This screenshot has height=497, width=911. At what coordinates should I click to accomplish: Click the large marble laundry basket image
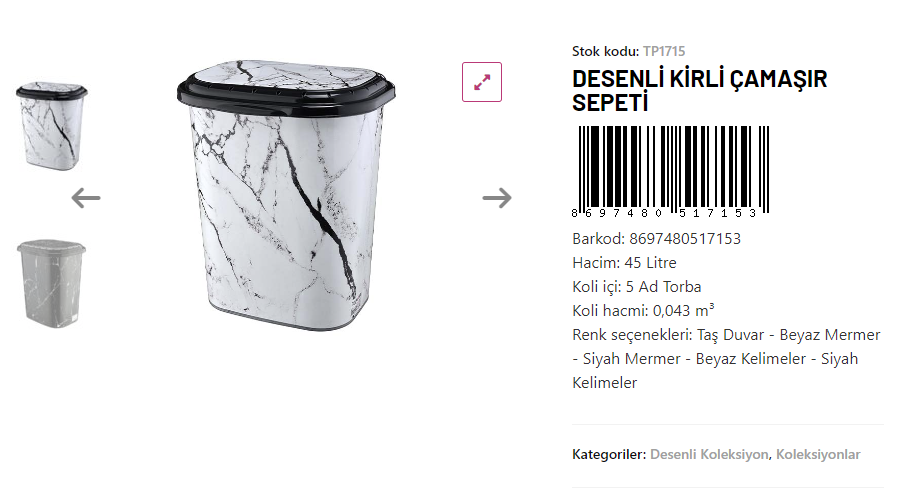(286, 195)
